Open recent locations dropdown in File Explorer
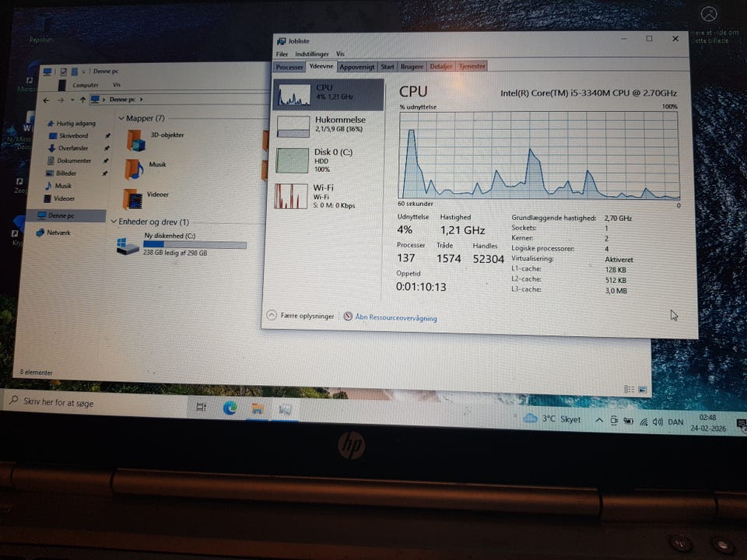 [x=72, y=100]
